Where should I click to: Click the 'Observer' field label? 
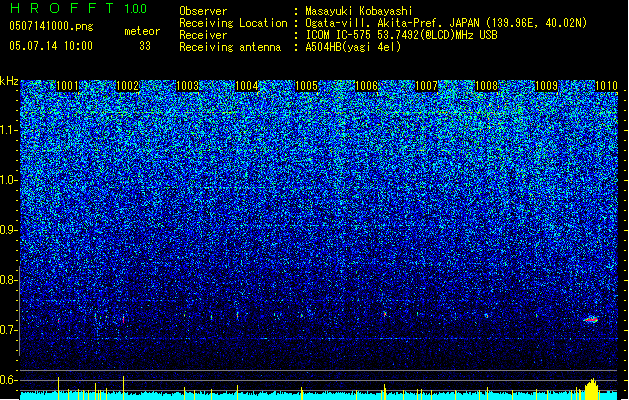[x=203, y=11]
